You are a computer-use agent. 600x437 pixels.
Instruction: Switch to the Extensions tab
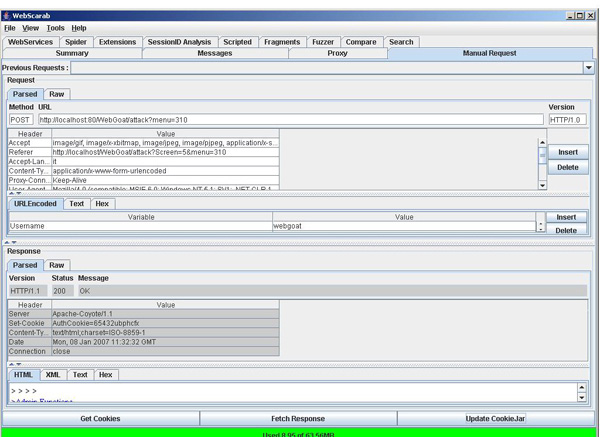click(117, 42)
